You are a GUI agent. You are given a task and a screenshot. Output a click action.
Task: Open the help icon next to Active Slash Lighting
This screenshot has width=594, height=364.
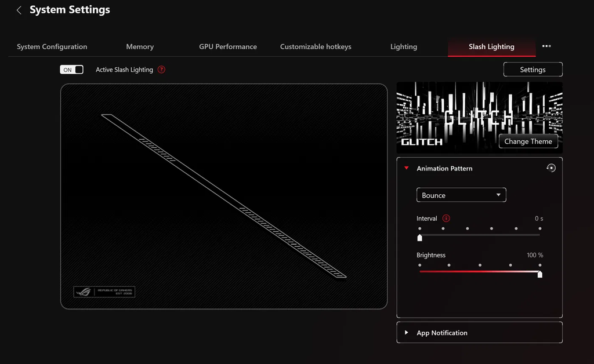click(161, 70)
